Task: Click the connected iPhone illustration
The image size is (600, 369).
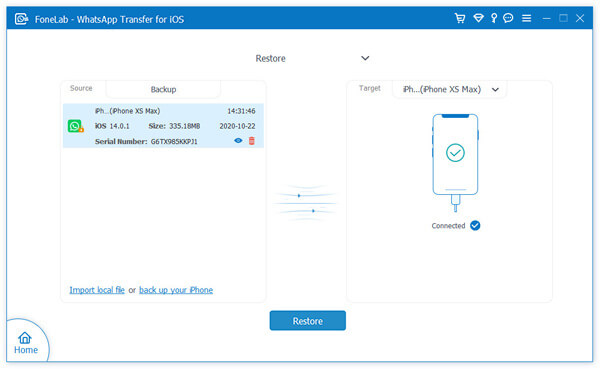Action: pyautogui.click(x=455, y=162)
